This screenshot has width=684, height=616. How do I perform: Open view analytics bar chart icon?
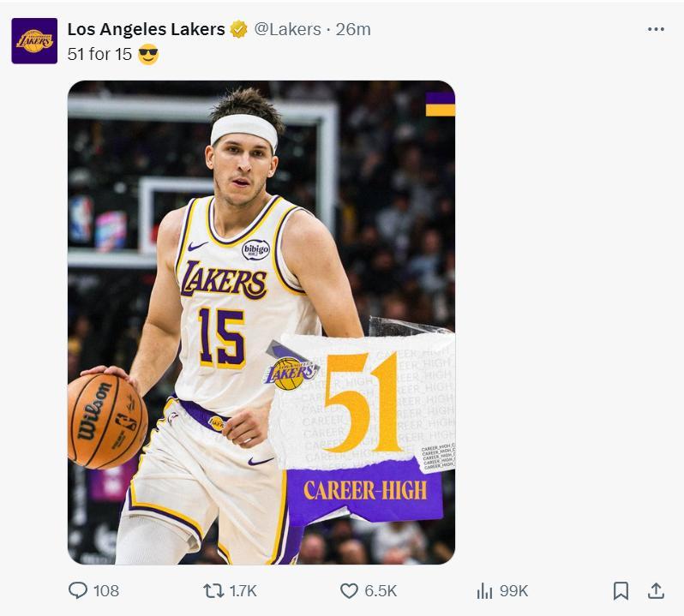coord(484,590)
